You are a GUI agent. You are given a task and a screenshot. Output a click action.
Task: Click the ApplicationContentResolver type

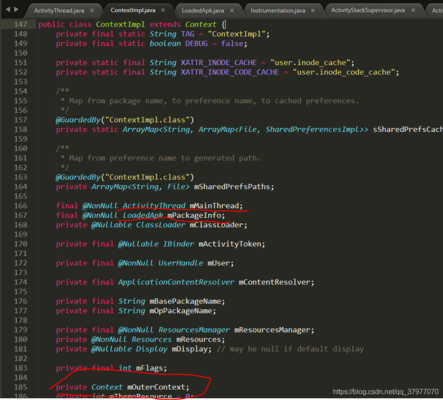pyautogui.click(x=176, y=282)
